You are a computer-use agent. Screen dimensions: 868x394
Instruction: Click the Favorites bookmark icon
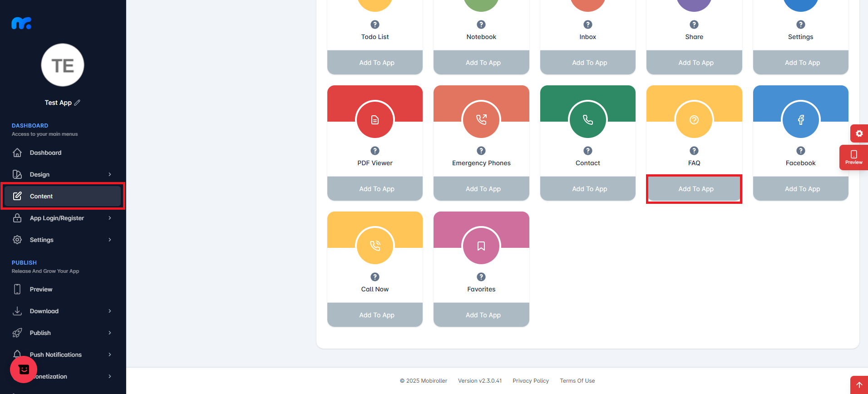tap(481, 246)
